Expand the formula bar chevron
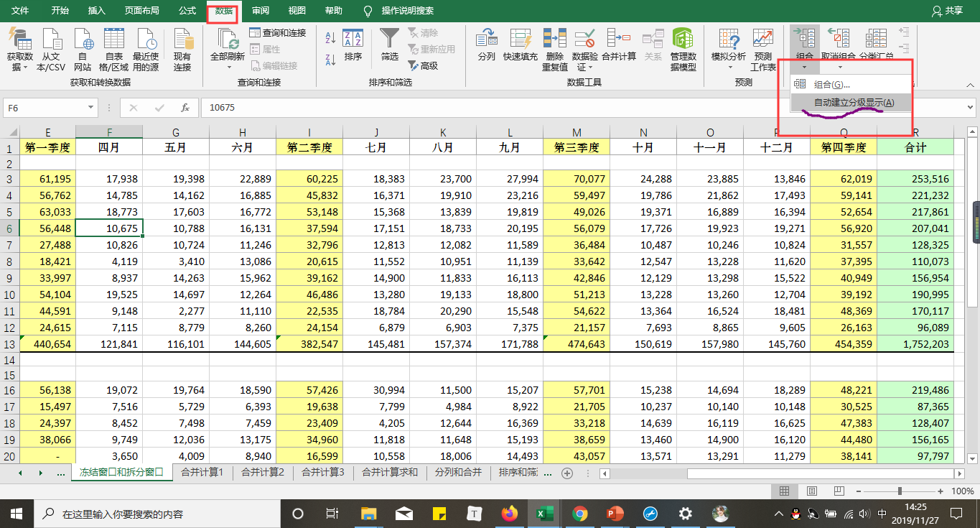Image resolution: width=980 pixels, height=528 pixels. tap(970, 108)
